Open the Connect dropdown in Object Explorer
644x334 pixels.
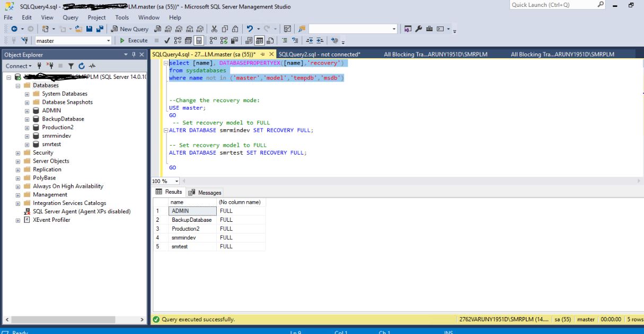click(19, 66)
